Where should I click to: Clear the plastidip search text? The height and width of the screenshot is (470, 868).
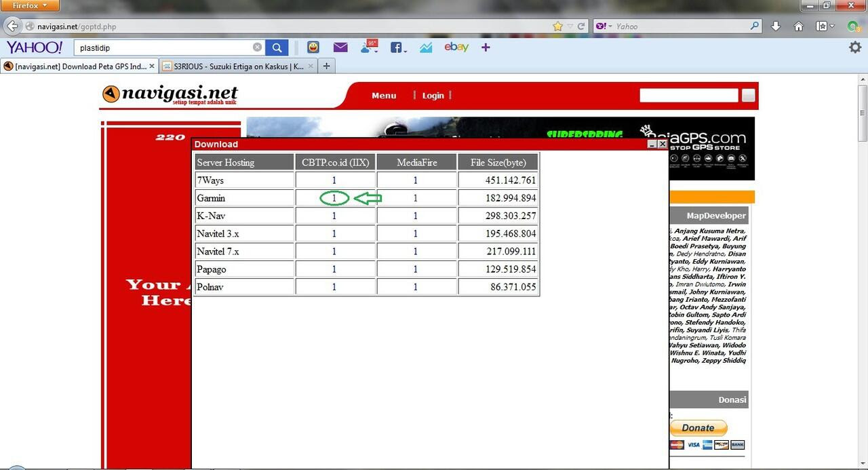click(x=257, y=47)
